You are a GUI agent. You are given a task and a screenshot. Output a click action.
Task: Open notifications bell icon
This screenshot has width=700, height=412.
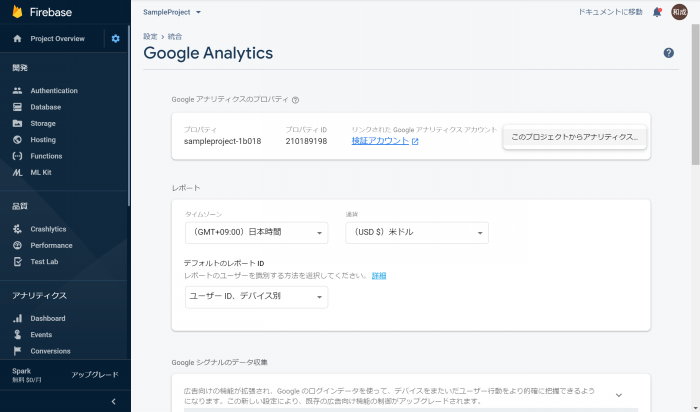pos(657,12)
